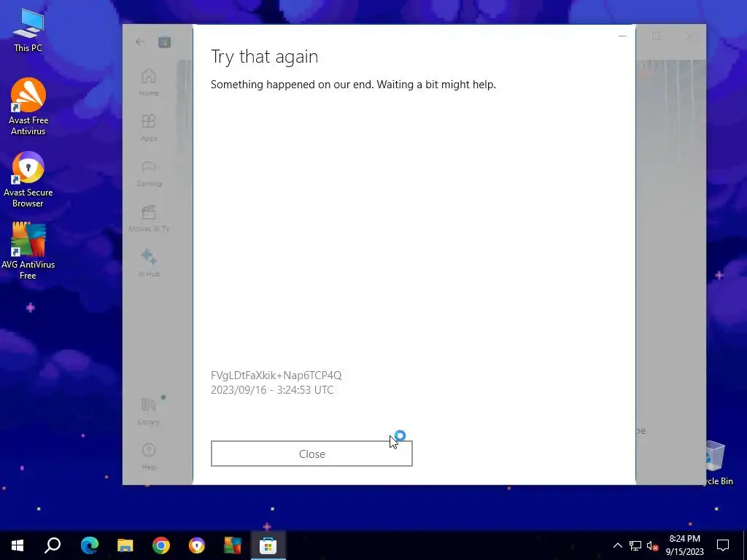Select AVG AntiVirus Free desktop shortcut

(28, 251)
